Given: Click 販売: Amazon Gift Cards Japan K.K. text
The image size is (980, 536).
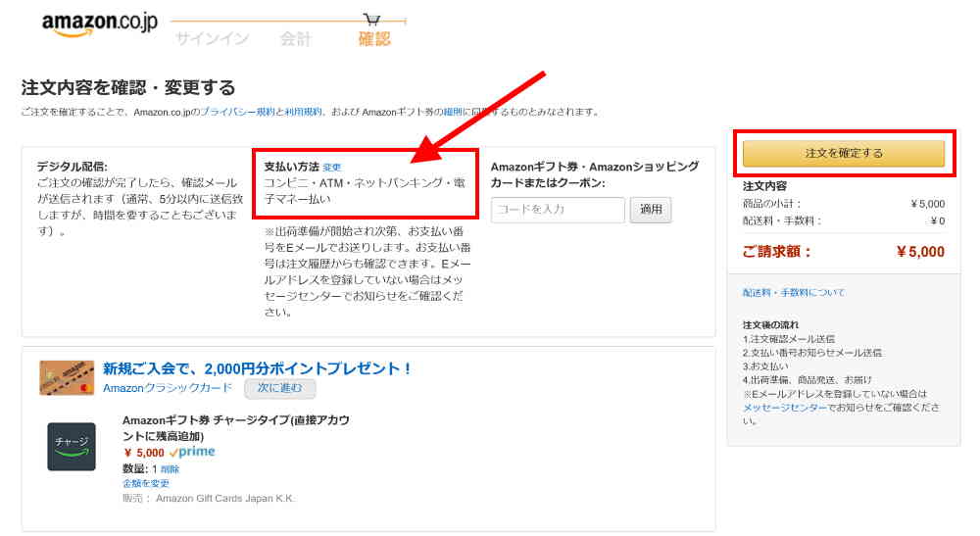Looking at the screenshot, I should pos(209,498).
